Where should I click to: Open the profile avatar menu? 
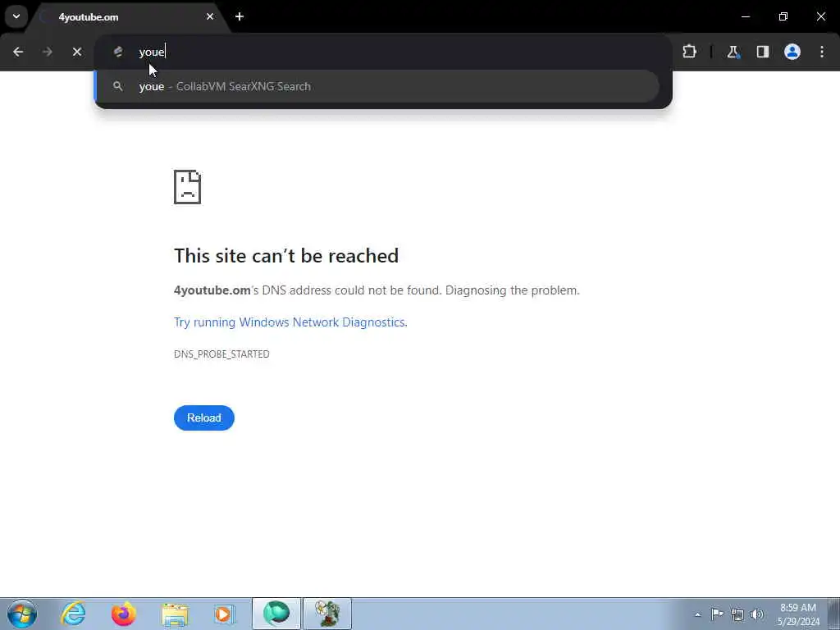792,52
